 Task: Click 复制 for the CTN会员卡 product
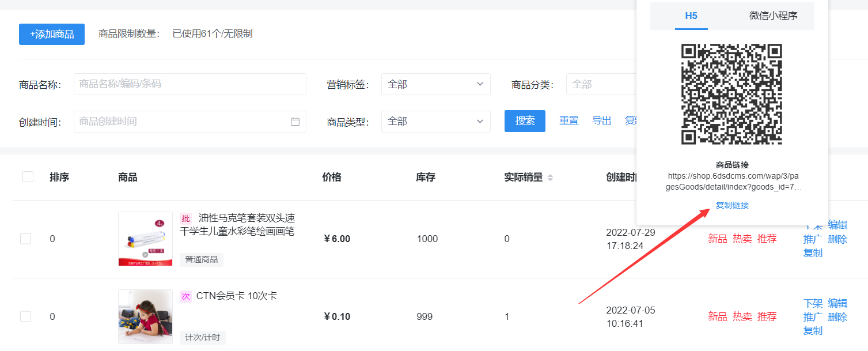coord(813,331)
